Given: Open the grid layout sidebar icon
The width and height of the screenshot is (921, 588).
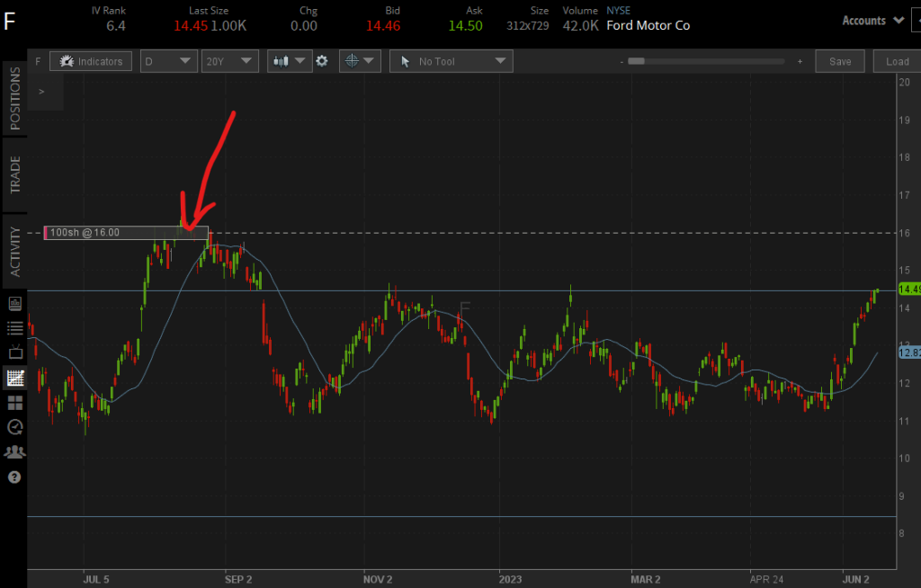Looking at the screenshot, I should pos(14,402).
